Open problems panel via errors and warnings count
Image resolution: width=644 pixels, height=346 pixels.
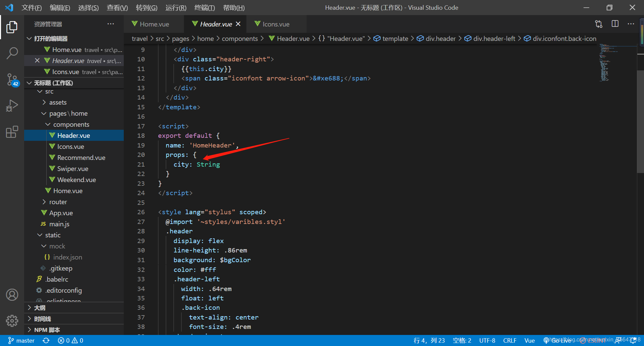pyautogui.click(x=70, y=340)
